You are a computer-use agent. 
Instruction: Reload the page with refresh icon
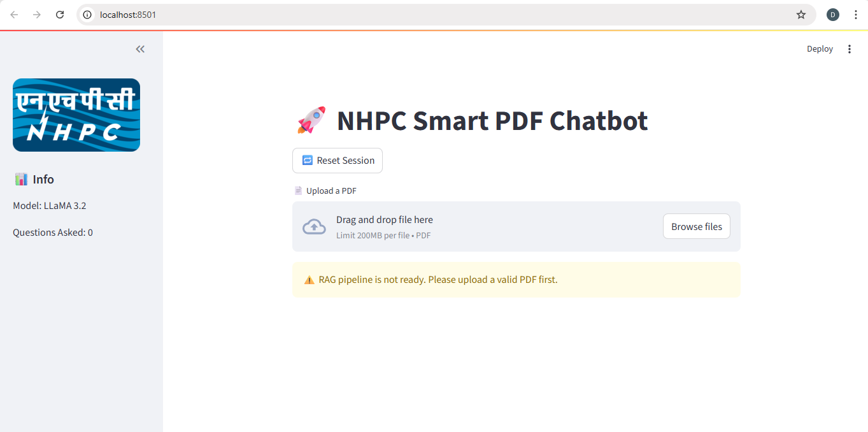pos(60,15)
